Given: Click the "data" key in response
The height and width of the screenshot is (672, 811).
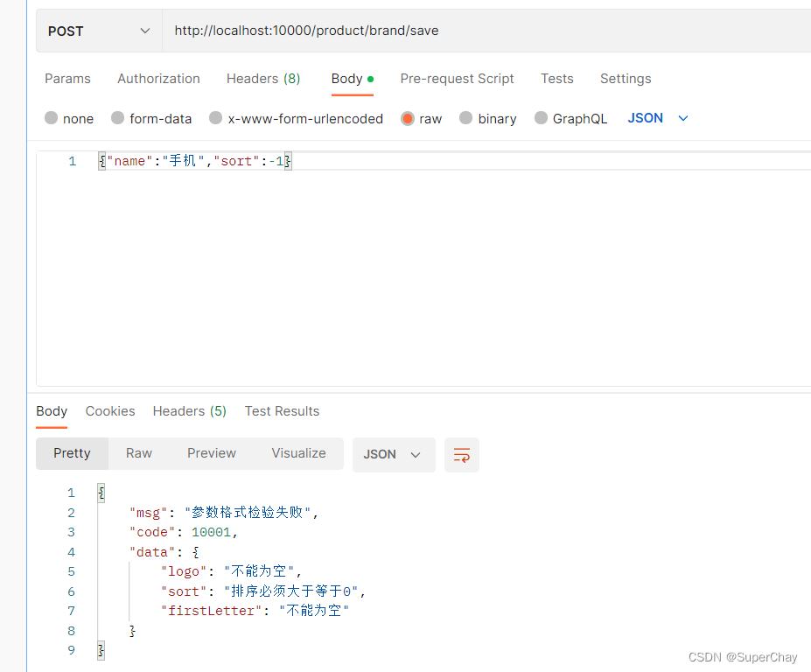Looking at the screenshot, I should point(152,552).
